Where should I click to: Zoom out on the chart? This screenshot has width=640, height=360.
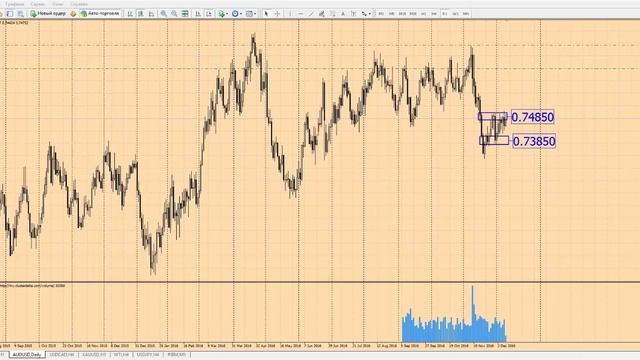click(x=174, y=14)
